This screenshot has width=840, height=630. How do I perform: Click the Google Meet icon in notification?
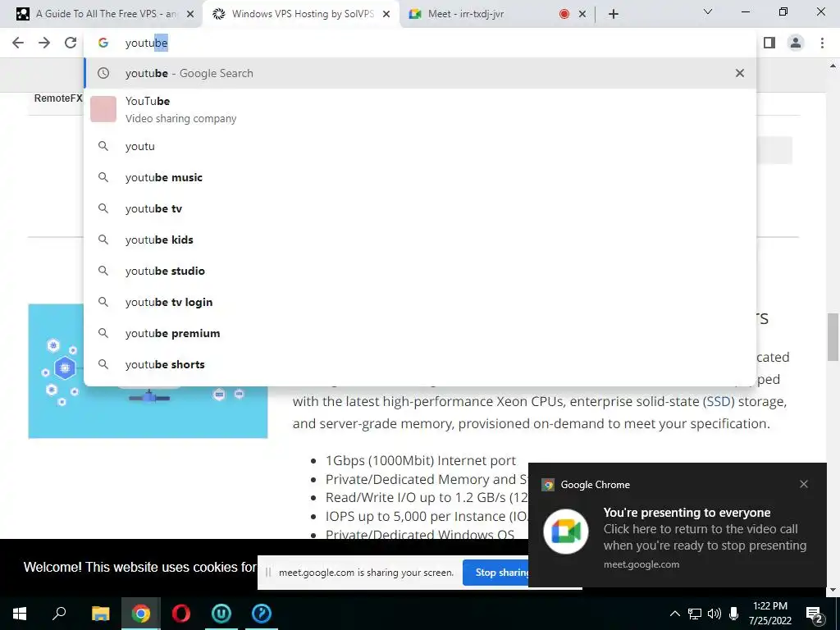[566, 532]
